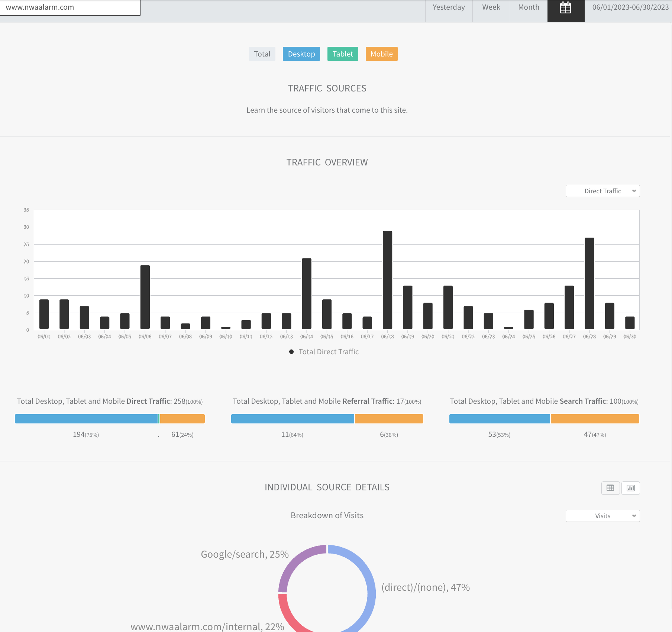Click the blue desktop segment of Direct Traffic bar
The width and height of the screenshot is (672, 632).
point(86,419)
